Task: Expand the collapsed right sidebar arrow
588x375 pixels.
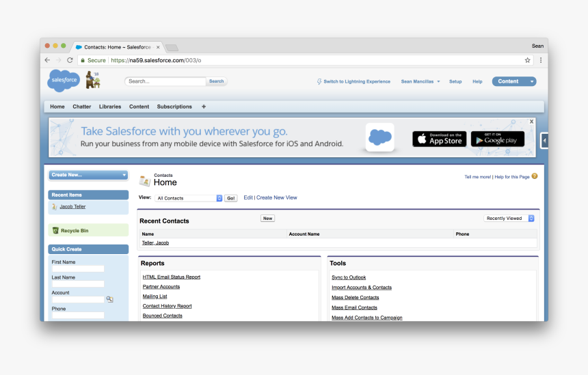Action: [x=544, y=141]
